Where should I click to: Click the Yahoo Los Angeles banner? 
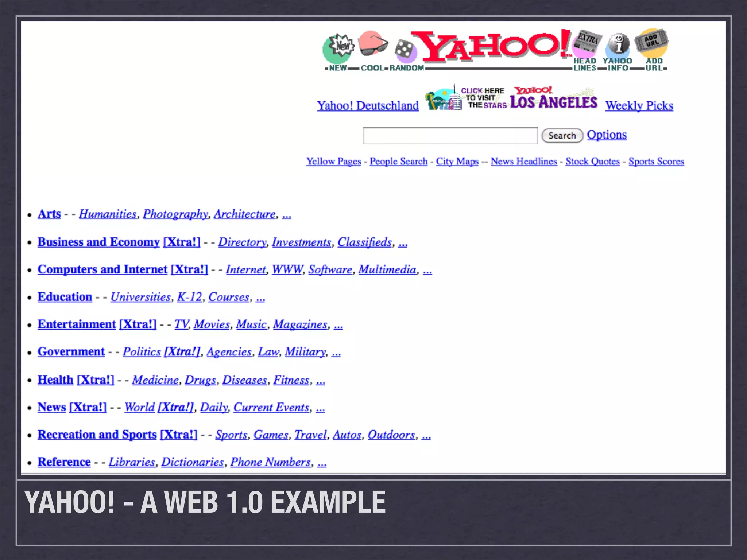click(511, 97)
